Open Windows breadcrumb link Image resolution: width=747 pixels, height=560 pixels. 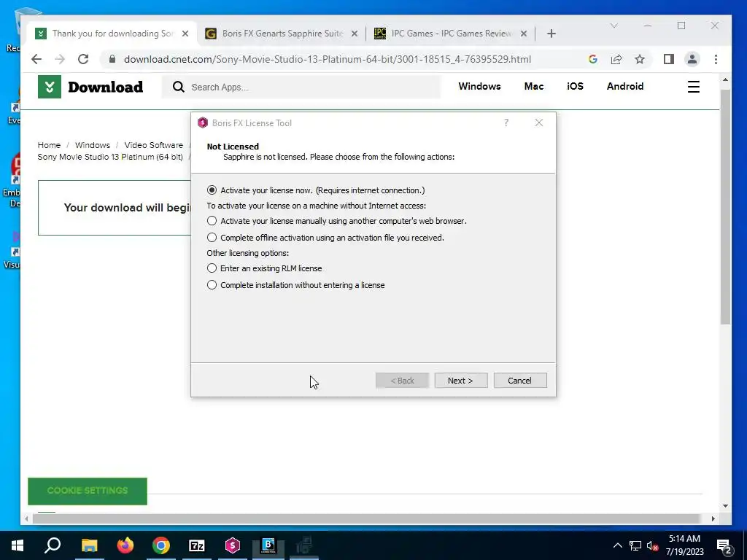tap(93, 145)
